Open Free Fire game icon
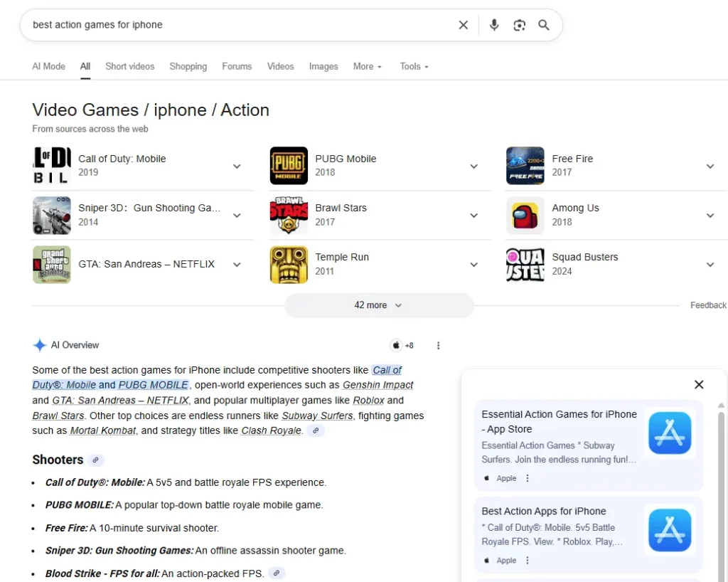 coord(525,166)
